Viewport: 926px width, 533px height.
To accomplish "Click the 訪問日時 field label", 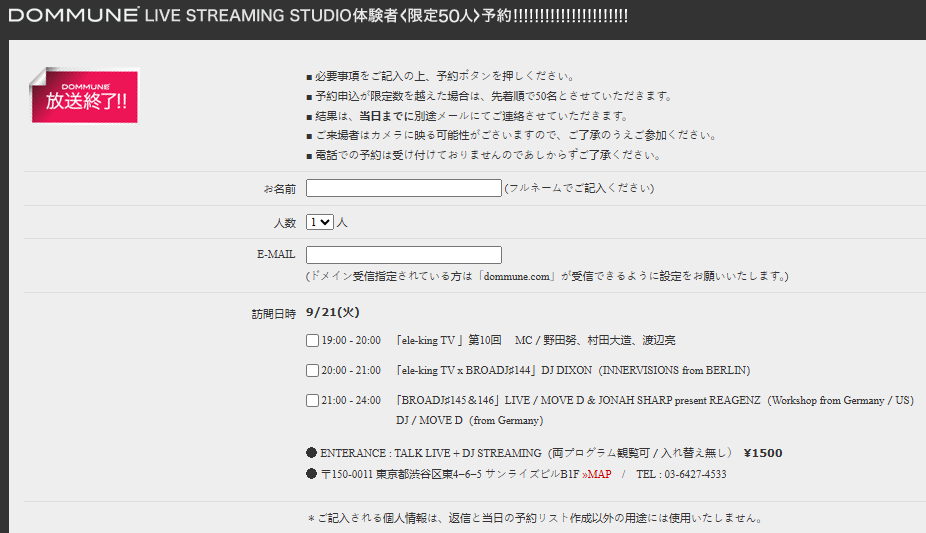I will [273, 313].
